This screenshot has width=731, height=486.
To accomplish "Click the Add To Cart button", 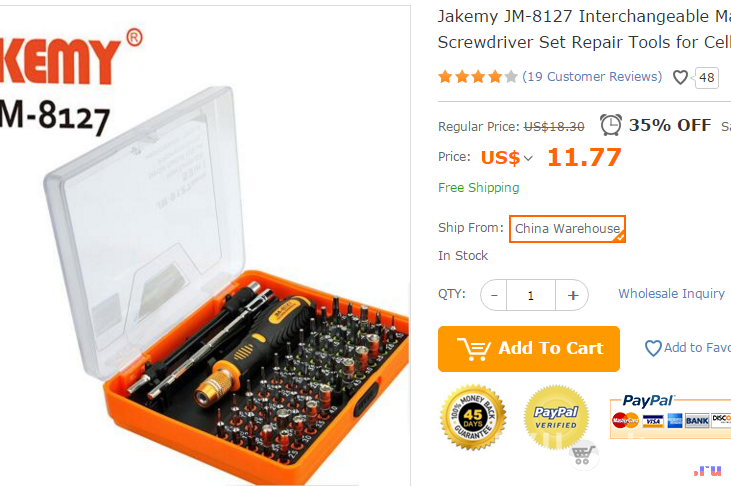I will click(529, 349).
